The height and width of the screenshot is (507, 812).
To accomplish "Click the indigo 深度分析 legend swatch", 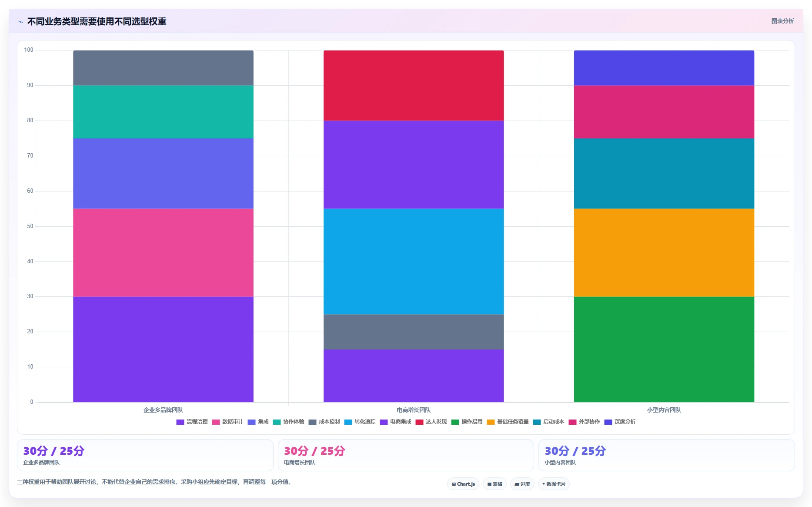I will (x=608, y=422).
